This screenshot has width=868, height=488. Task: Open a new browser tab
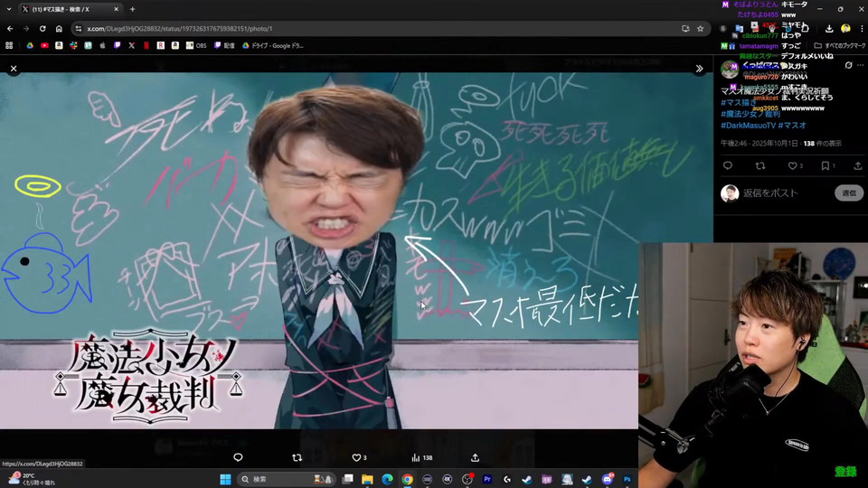click(x=132, y=9)
